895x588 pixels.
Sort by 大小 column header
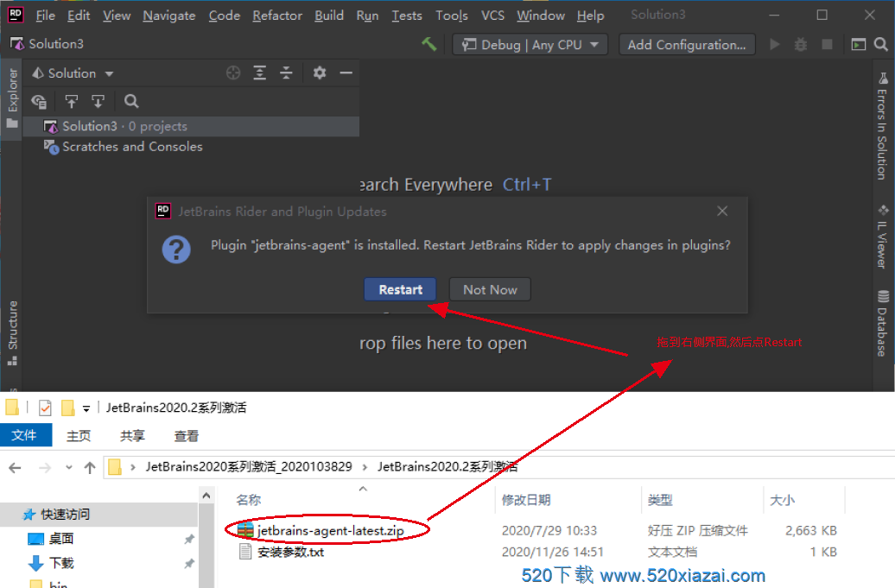coord(782,500)
